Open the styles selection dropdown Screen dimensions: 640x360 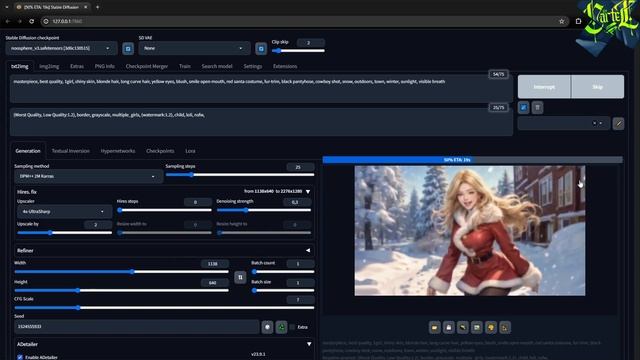(x=564, y=123)
